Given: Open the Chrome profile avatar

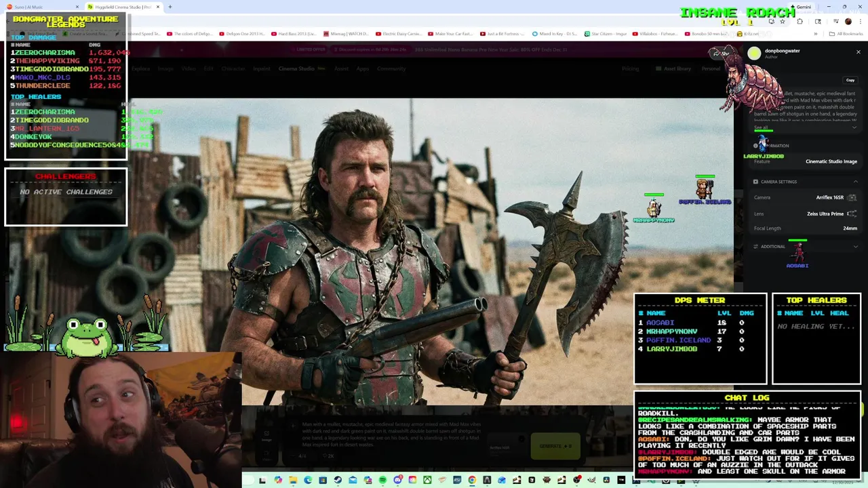Looking at the screenshot, I should 848,21.
